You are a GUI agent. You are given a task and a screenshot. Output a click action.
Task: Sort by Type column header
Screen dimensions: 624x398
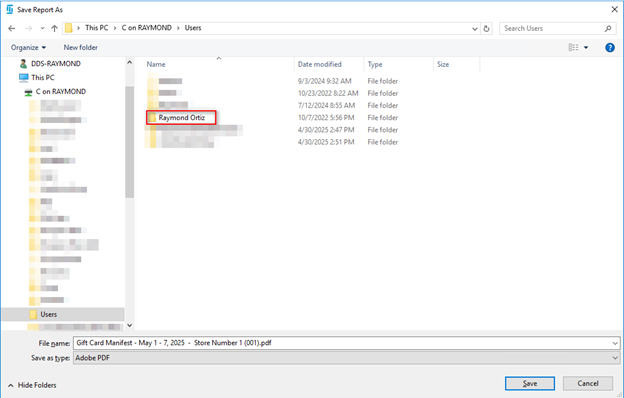pos(374,64)
